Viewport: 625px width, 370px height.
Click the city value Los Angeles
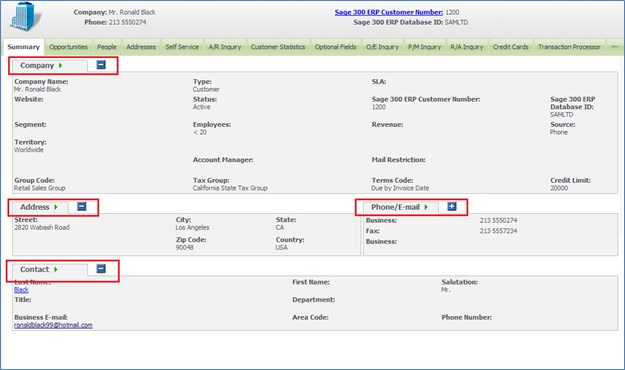click(192, 228)
